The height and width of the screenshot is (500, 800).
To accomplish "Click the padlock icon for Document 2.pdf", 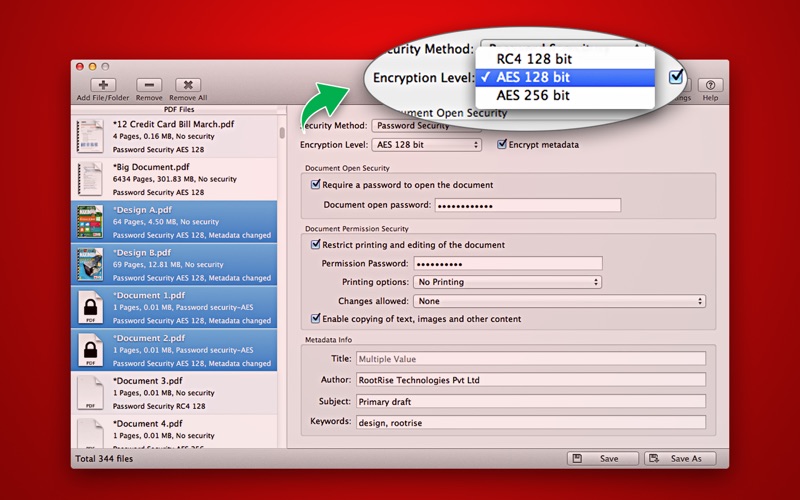I will point(91,351).
